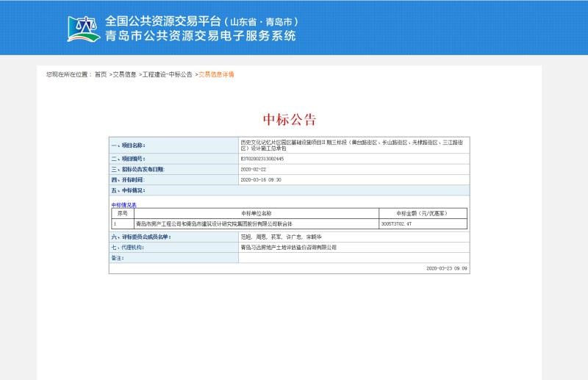588x380 pixels.
Task: Click the platform scales logo icon
Action: point(84,29)
